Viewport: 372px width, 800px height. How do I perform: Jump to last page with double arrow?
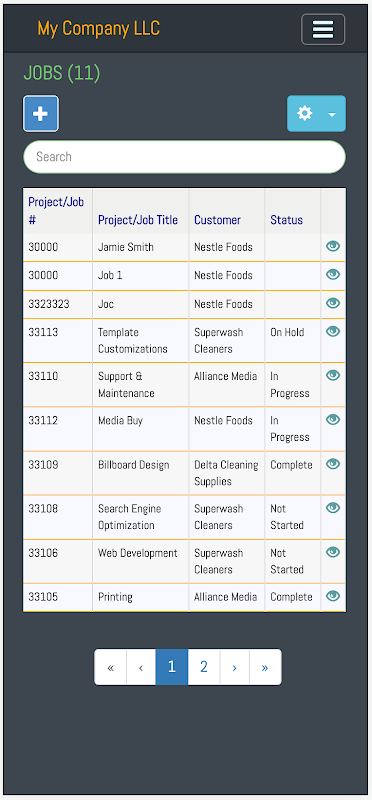tap(265, 667)
